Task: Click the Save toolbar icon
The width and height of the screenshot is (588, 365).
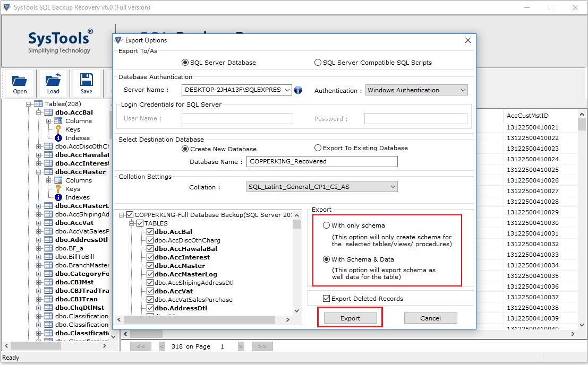Action: 86,83
